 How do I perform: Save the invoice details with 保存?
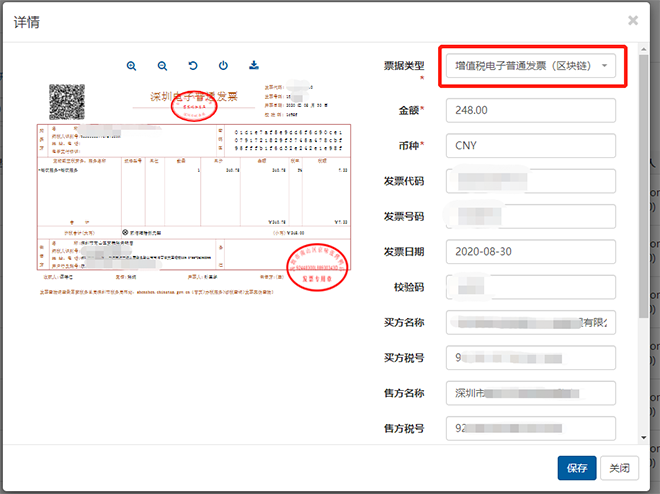[x=577, y=468]
